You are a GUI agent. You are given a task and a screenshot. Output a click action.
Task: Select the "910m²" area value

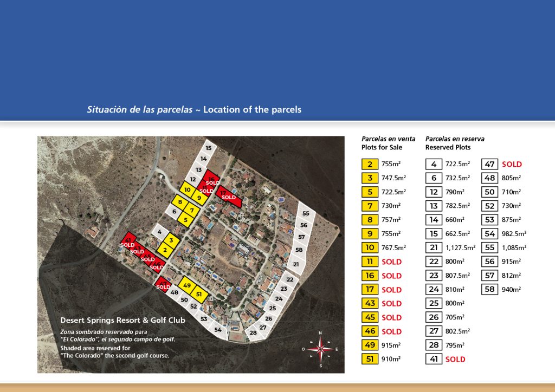pos(391,359)
